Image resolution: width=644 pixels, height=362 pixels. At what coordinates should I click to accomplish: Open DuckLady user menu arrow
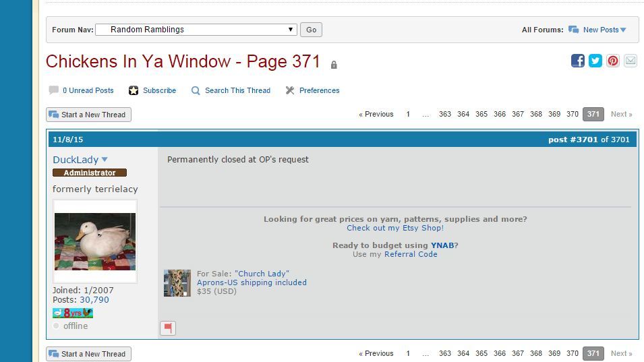coord(105,160)
